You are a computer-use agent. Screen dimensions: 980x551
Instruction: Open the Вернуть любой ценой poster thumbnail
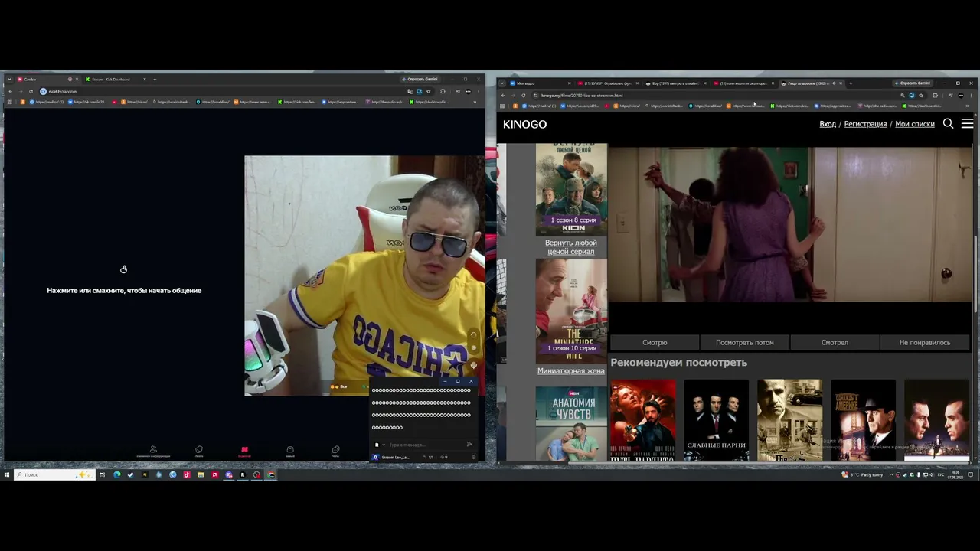point(571,189)
